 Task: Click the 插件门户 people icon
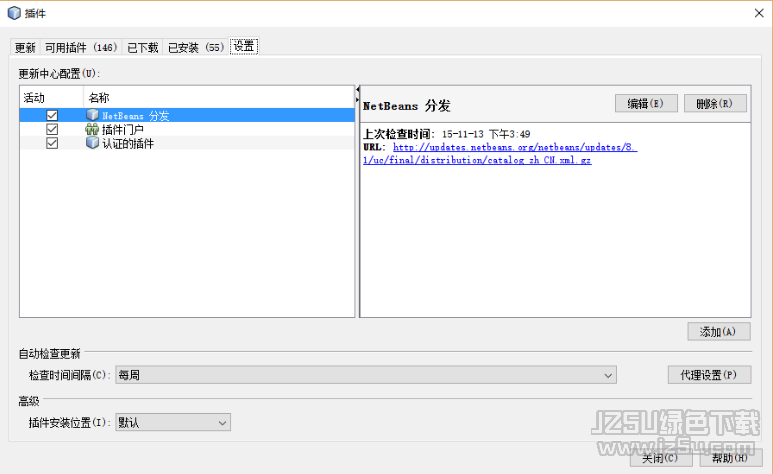pyautogui.click(x=92, y=129)
